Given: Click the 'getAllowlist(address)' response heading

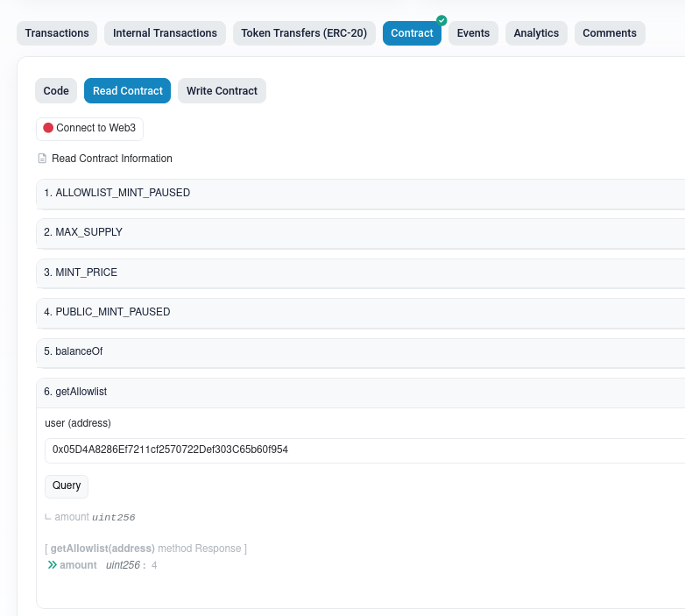Looking at the screenshot, I should (x=102, y=549).
